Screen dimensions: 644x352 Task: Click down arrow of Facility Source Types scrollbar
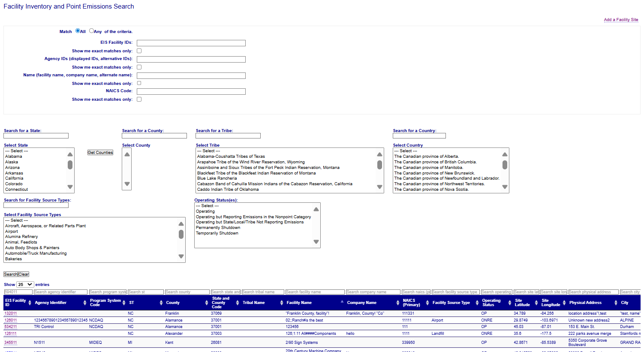click(181, 256)
